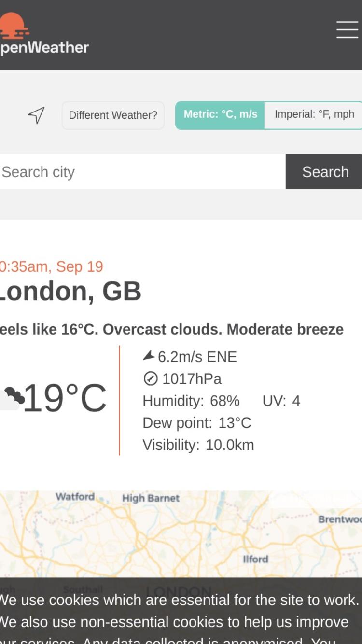This screenshot has height=644, width=362.
Task: Click the Search button
Action: pyautogui.click(x=324, y=172)
